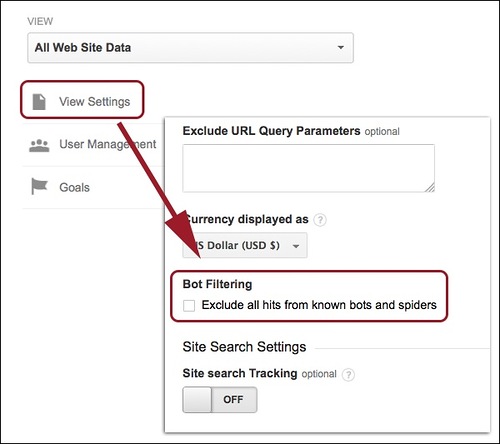
Task: Click the View Settings document icon
Action: point(39,102)
